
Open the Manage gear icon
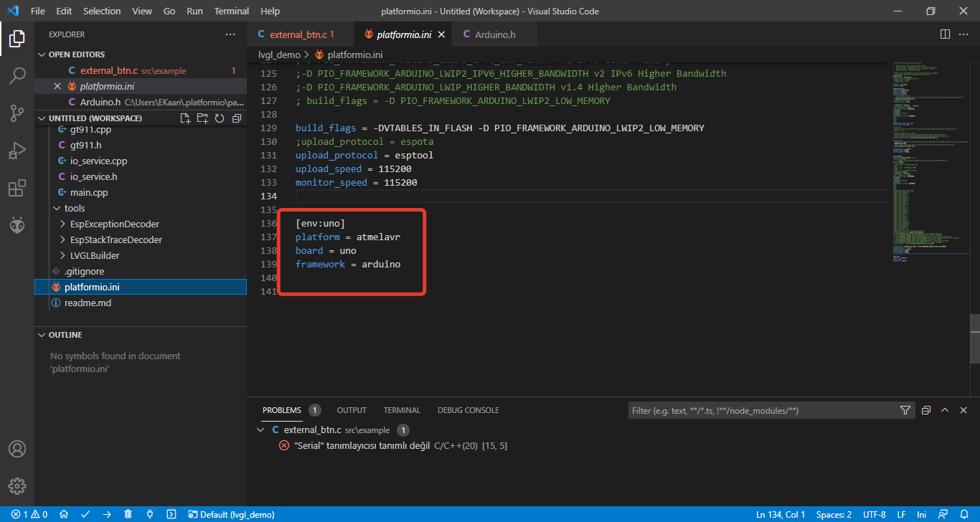pos(17,485)
